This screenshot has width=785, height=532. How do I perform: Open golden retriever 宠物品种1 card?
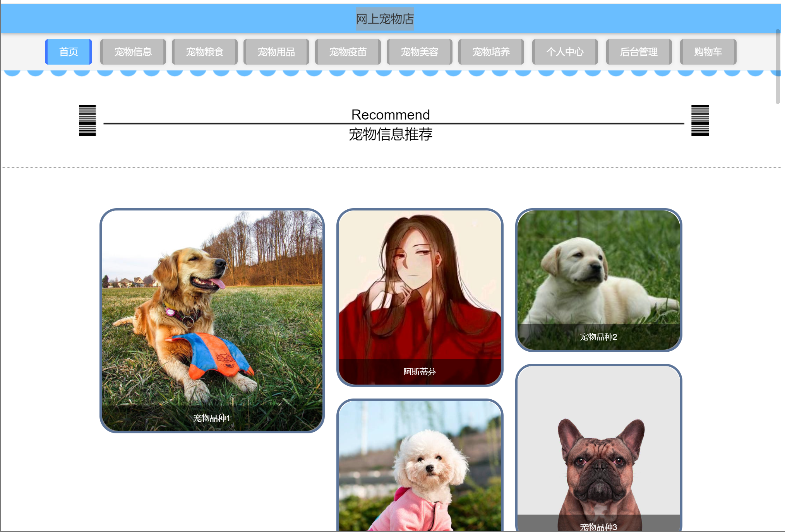tap(212, 310)
